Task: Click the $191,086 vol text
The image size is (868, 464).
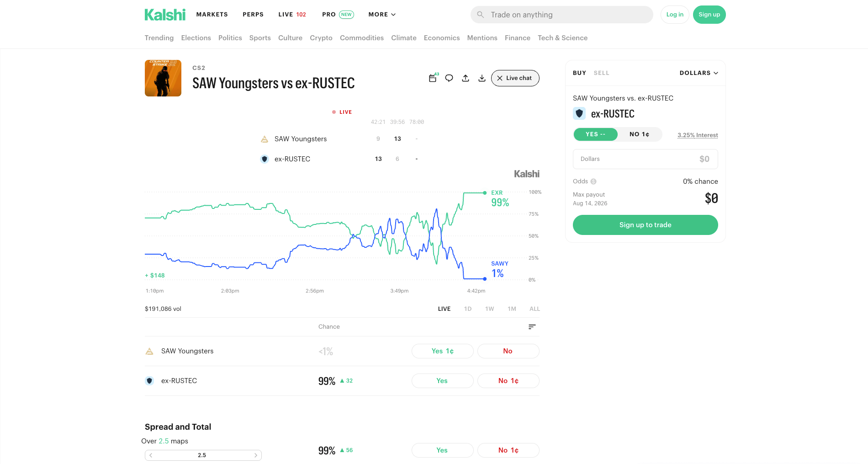Action: pos(163,309)
